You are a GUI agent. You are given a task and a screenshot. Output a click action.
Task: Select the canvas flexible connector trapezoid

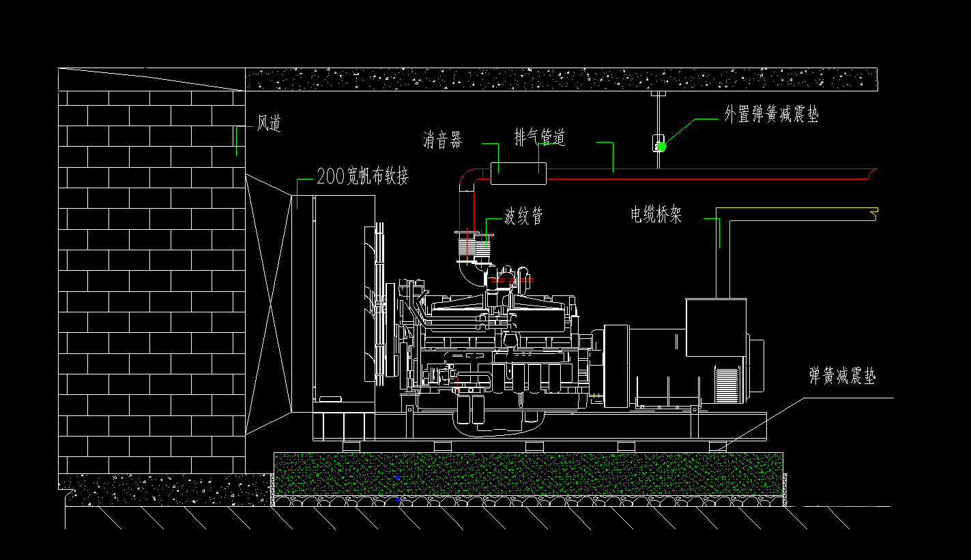coord(268,304)
